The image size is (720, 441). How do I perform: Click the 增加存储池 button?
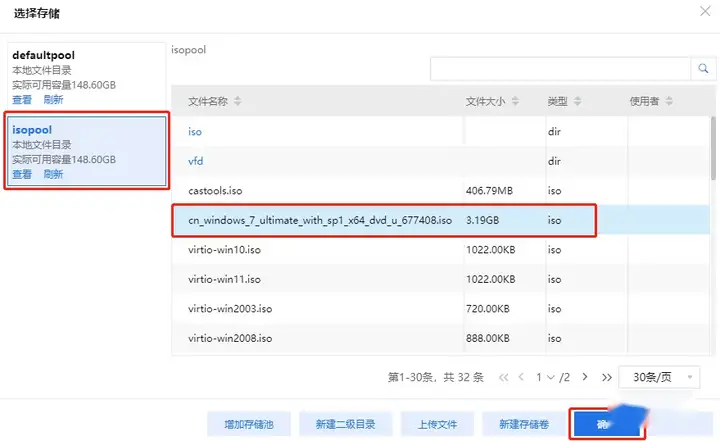249,424
